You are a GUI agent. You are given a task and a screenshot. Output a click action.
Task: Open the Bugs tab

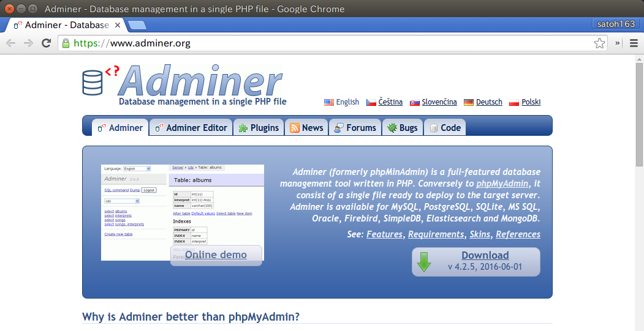coord(403,127)
